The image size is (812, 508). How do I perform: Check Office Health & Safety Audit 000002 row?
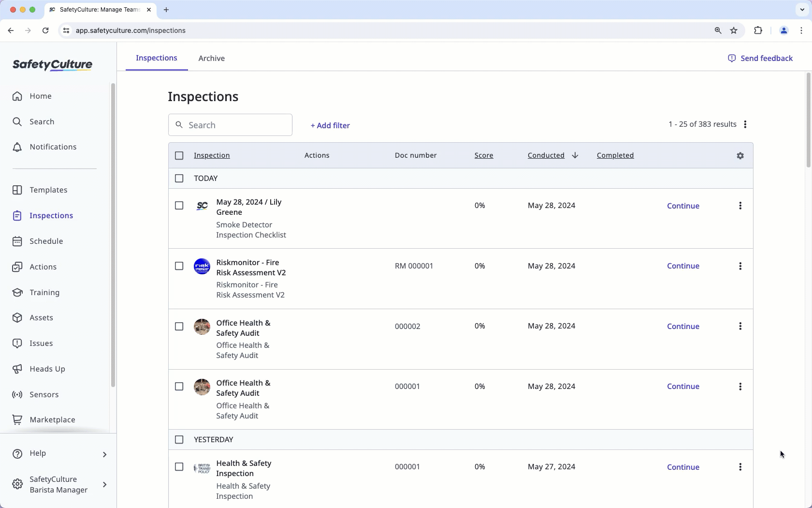click(x=179, y=327)
